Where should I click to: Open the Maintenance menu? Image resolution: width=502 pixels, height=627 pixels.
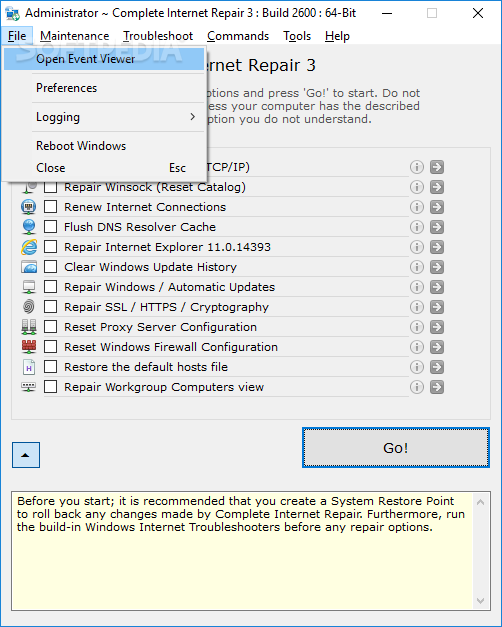pos(74,36)
